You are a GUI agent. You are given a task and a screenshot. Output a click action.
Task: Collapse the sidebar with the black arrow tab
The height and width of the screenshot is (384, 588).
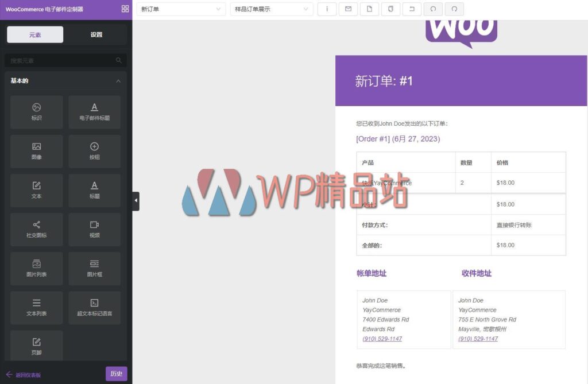coord(136,201)
